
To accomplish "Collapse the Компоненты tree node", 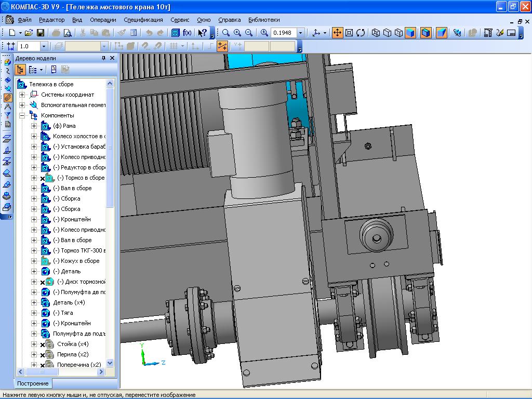I will click(x=22, y=115).
